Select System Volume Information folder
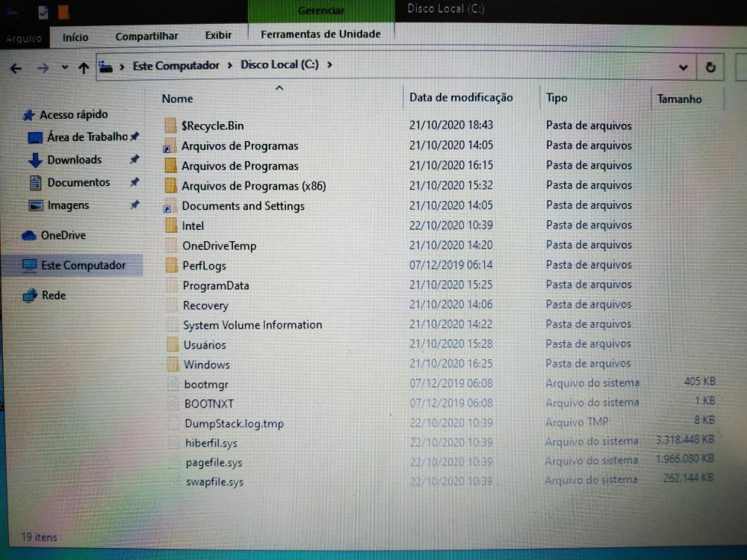This screenshot has height=560, width=747. [252, 326]
